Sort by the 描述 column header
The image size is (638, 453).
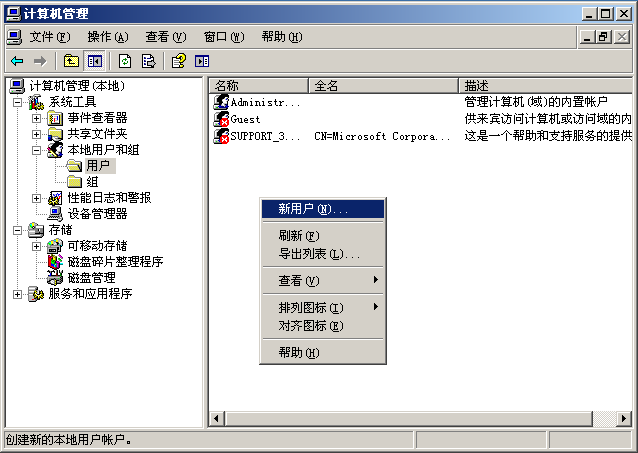(546, 86)
